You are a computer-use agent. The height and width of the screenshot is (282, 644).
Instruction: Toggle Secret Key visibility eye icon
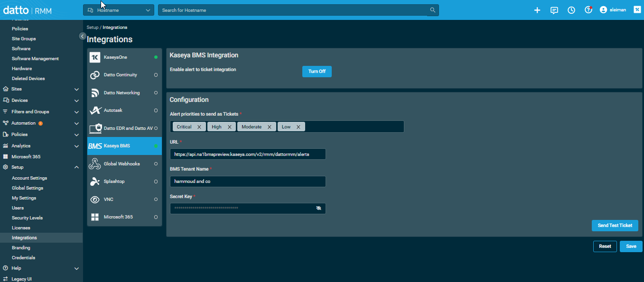point(318,209)
